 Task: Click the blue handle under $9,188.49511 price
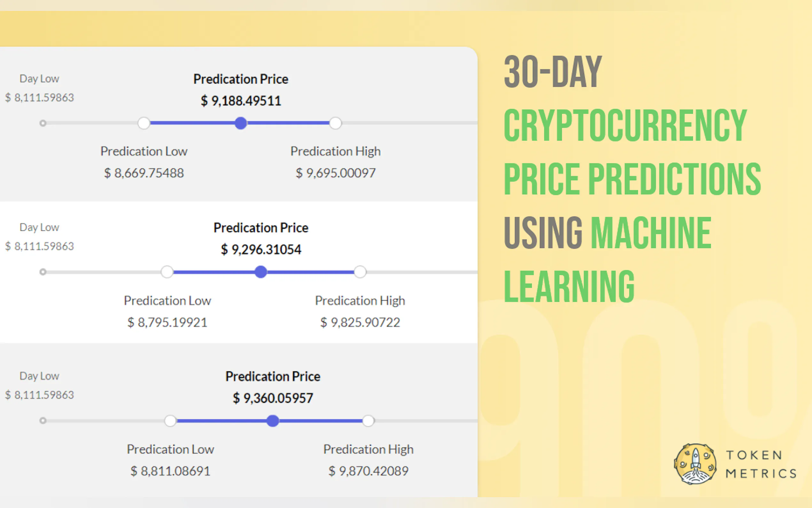[241, 123]
